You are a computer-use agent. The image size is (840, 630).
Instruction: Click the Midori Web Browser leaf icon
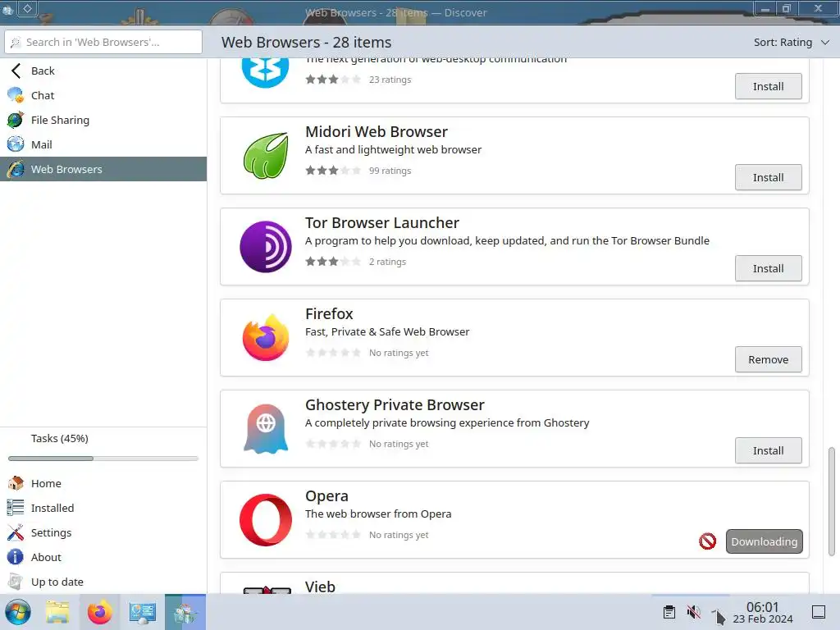pyautogui.click(x=266, y=155)
